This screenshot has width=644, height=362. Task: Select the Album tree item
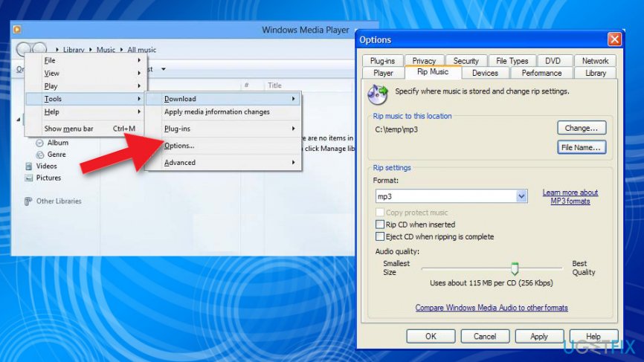click(57, 143)
